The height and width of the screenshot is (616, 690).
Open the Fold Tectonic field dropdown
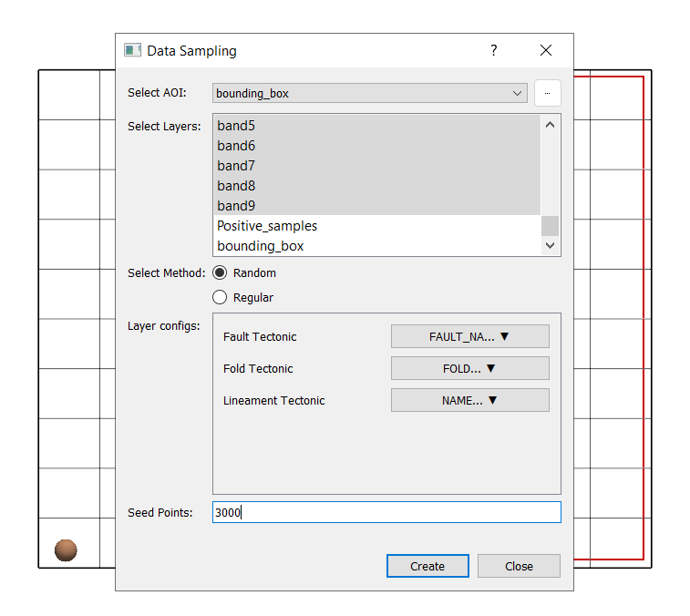click(469, 368)
